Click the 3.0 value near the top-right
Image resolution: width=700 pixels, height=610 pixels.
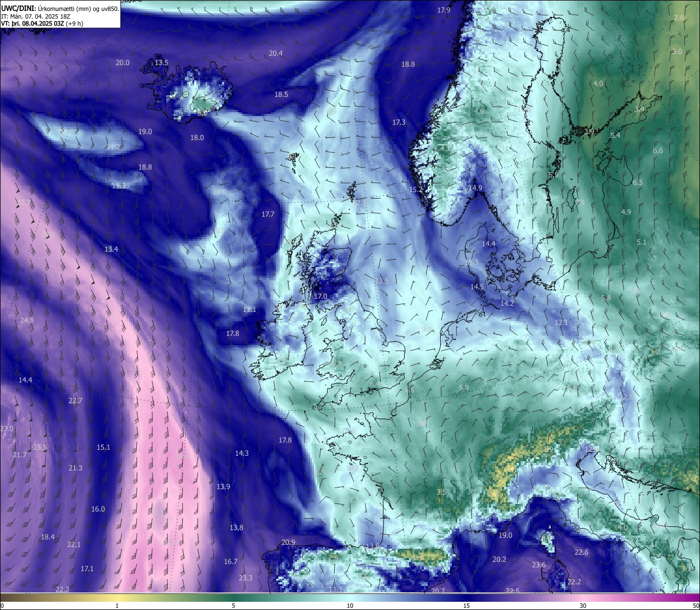(x=677, y=52)
